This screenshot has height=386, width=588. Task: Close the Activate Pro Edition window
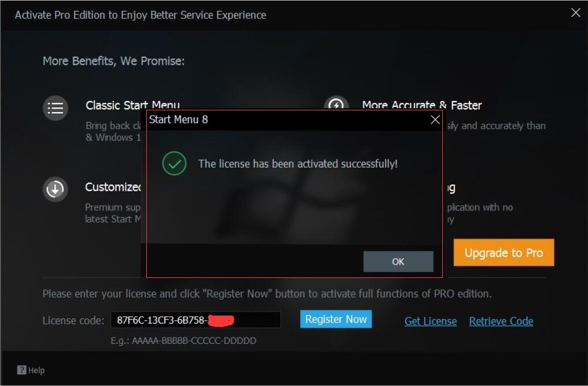576,13
